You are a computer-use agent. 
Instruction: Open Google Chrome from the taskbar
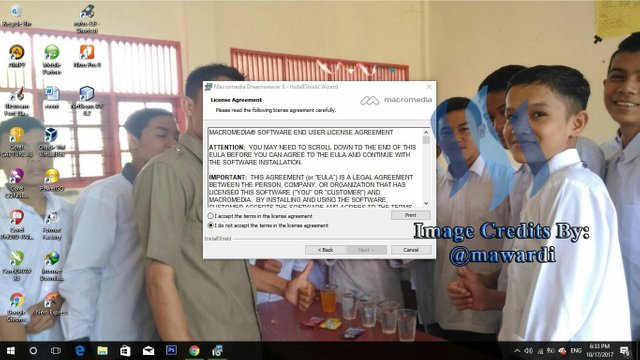[194, 351]
